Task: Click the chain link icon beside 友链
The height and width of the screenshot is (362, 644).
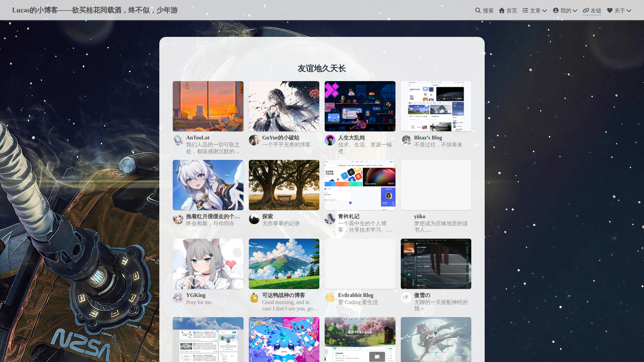Action: [x=586, y=10]
